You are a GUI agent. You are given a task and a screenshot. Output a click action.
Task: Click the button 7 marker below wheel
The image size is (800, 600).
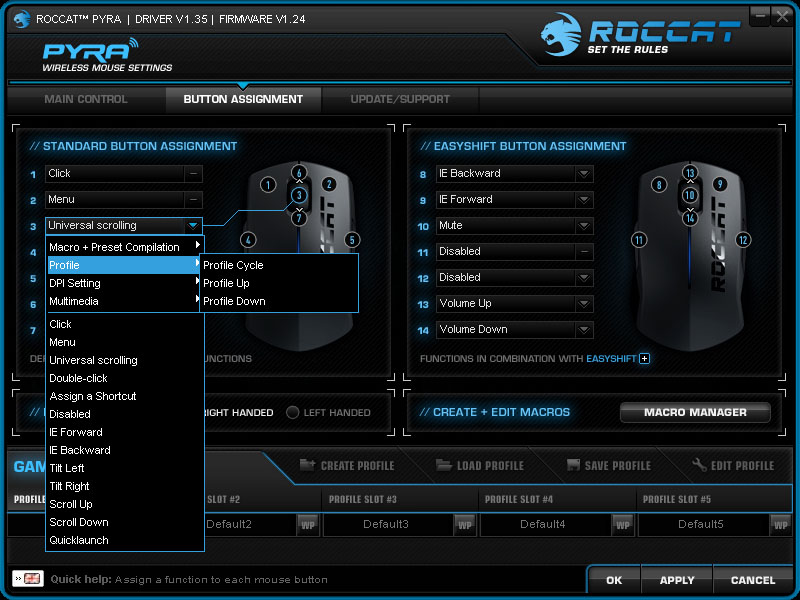click(x=299, y=218)
